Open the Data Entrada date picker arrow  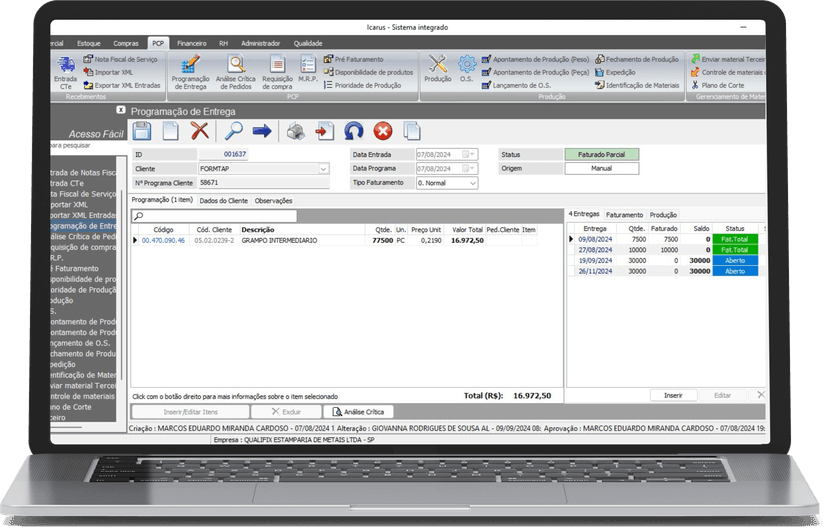[x=472, y=154]
